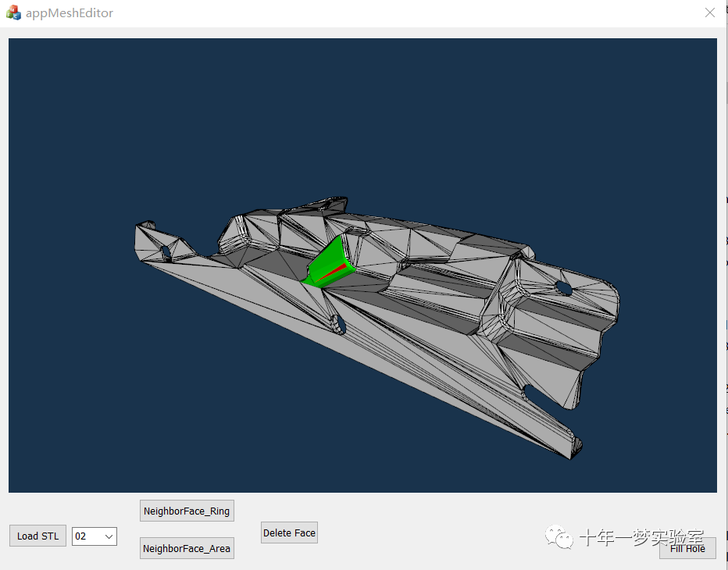Close the appMeshEditor window
The image size is (728, 570).
pyautogui.click(x=710, y=12)
